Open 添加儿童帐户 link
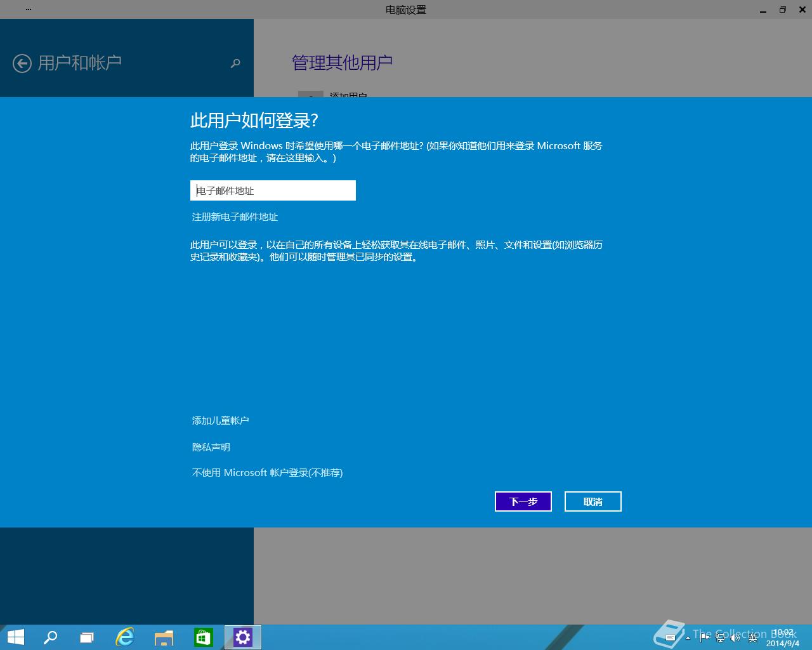 click(220, 421)
